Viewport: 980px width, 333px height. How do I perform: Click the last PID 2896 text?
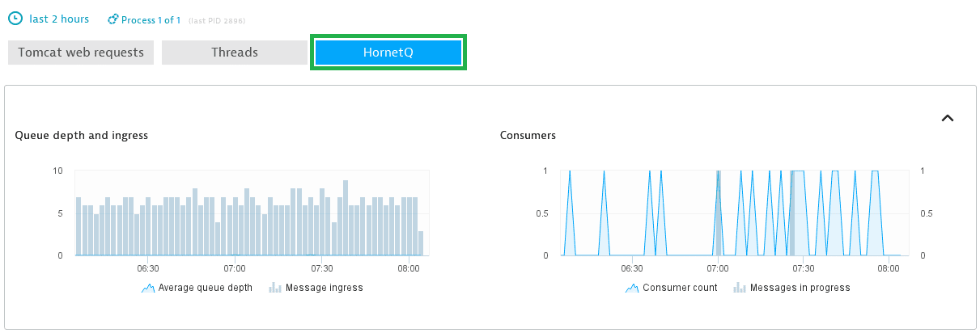click(216, 20)
